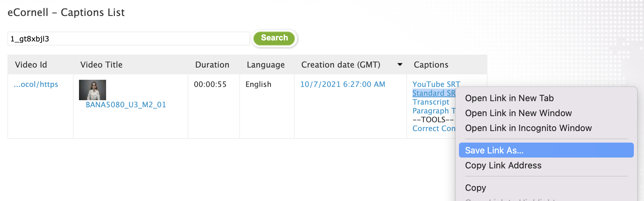The image size is (644, 201).
Task: Click the 10/7/2021 6:27:00 AM date link
Action: tap(343, 84)
